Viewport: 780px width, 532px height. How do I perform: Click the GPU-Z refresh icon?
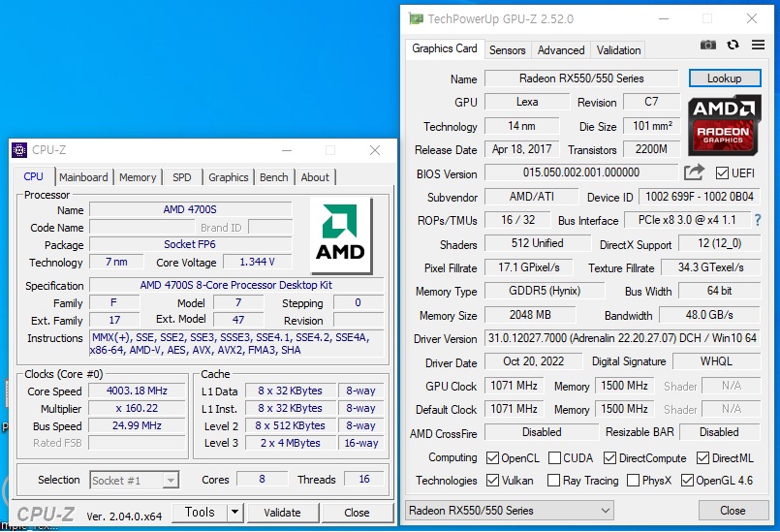click(x=733, y=45)
